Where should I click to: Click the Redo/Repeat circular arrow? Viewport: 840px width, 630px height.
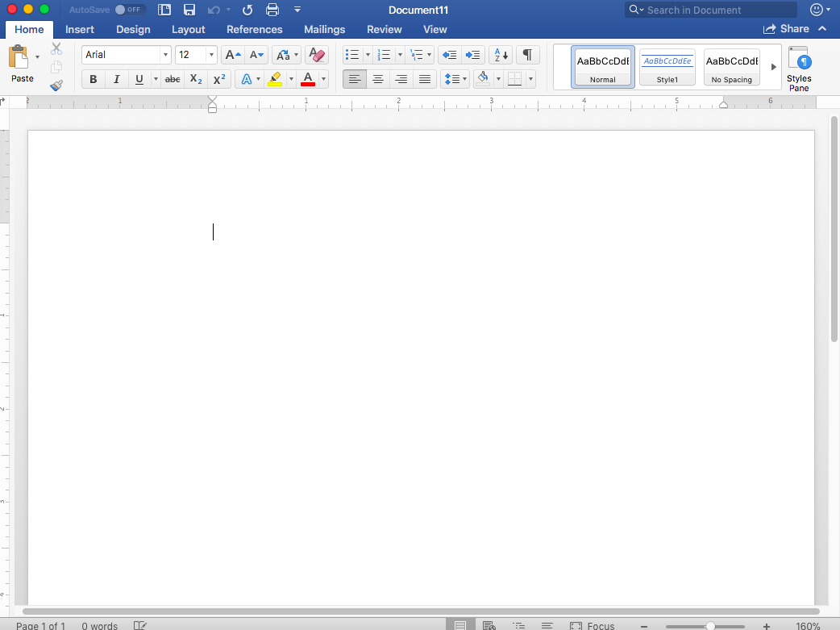247,10
